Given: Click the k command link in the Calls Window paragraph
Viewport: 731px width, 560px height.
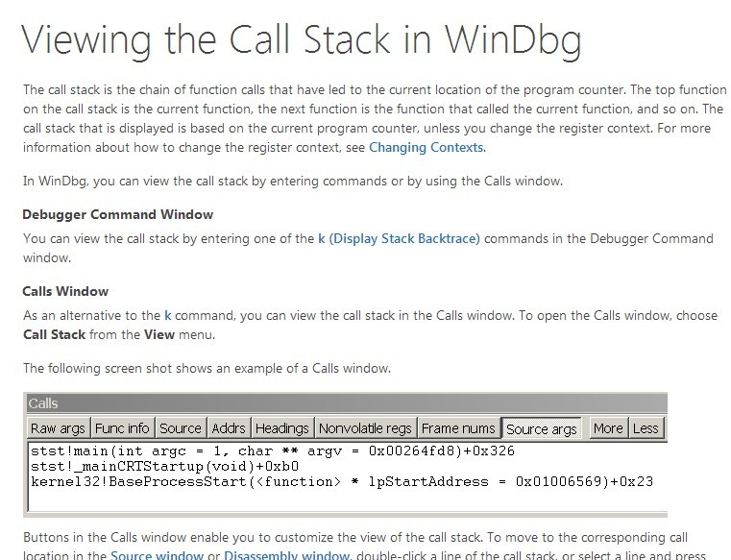Looking at the screenshot, I should pos(168,316).
